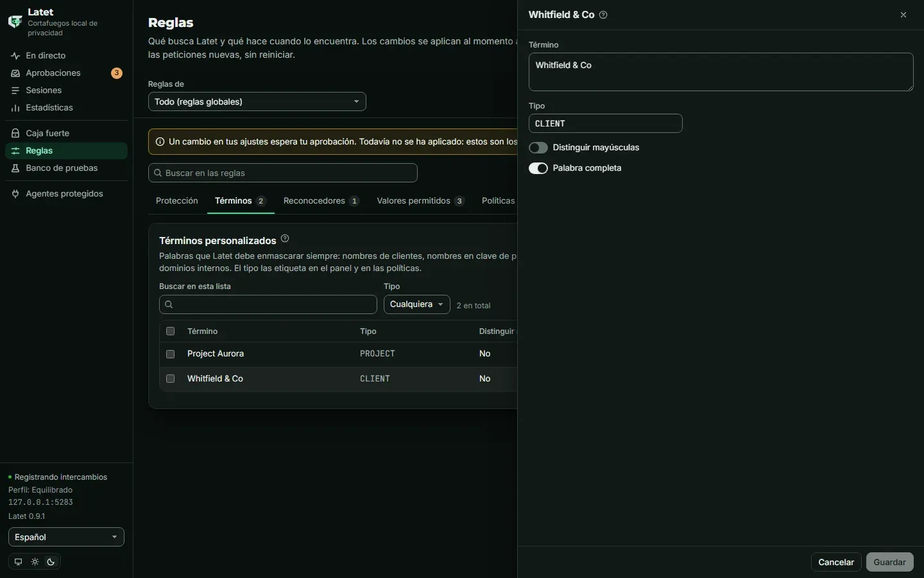Turn off the Palabra completa switch
This screenshot has width=924, height=578.
pyautogui.click(x=538, y=168)
